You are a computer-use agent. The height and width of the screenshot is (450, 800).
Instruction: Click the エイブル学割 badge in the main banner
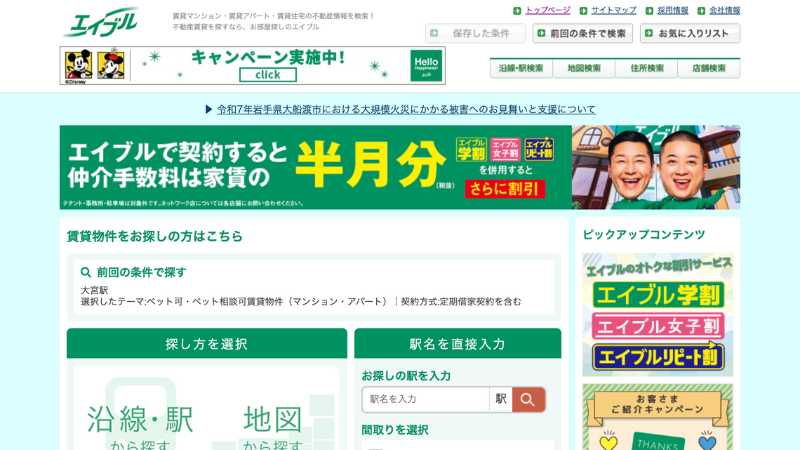pyautogui.click(x=471, y=149)
